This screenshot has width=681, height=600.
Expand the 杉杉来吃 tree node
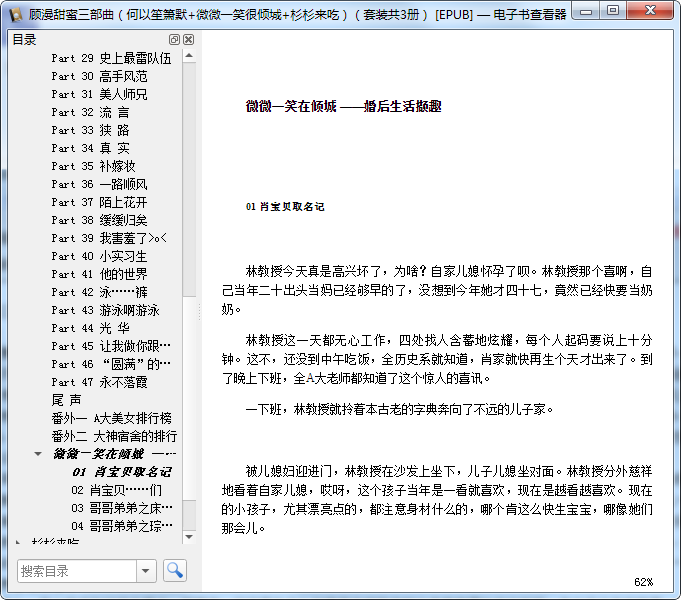[18, 542]
